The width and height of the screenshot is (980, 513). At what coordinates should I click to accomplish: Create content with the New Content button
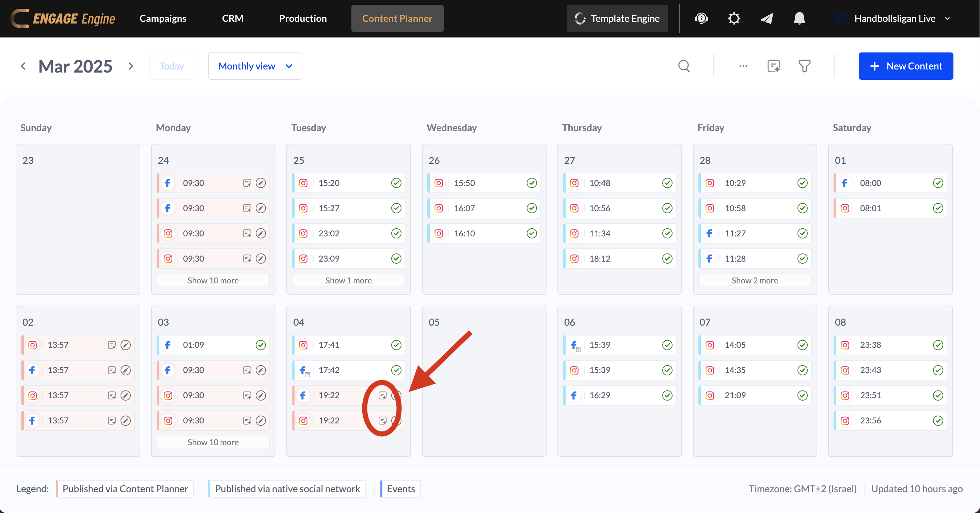click(x=906, y=66)
